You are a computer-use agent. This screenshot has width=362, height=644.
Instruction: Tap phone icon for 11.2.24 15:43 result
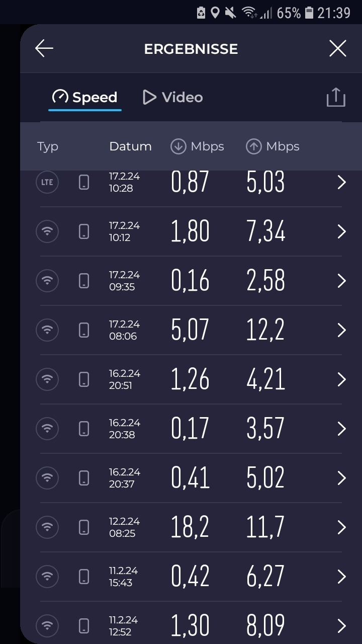(x=84, y=577)
